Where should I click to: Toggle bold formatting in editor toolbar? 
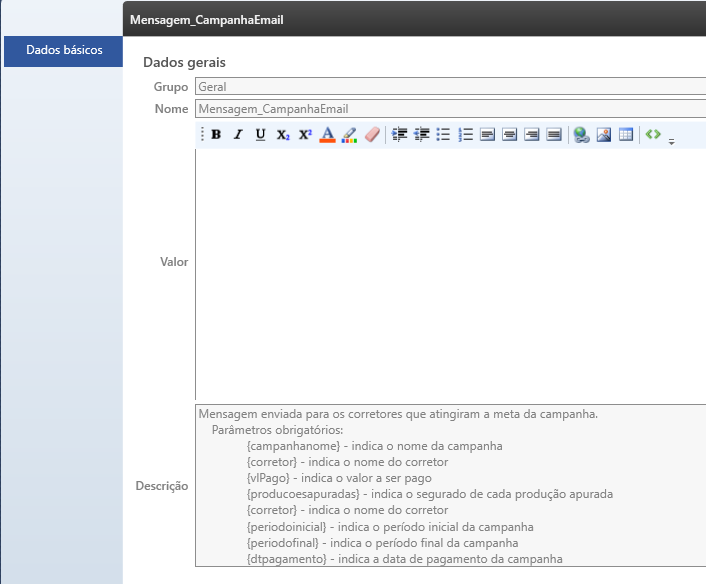(216, 134)
